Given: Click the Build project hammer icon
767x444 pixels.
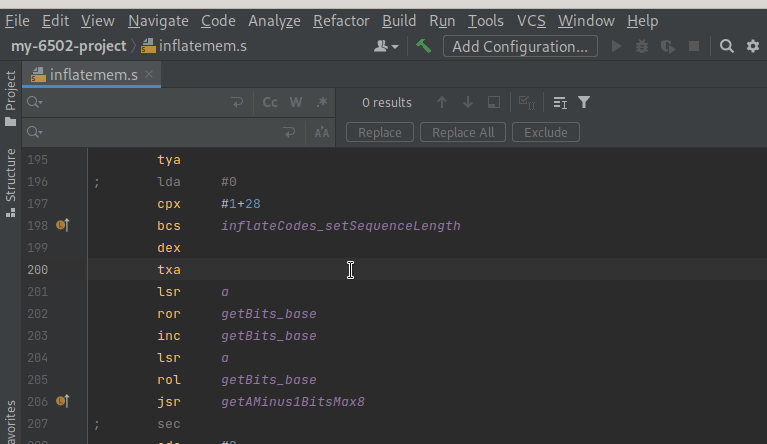Looking at the screenshot, I should coord(424,46).
